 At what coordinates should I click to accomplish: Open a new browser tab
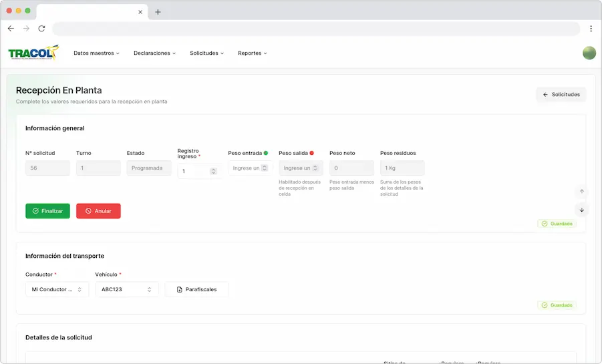point(158,12)
